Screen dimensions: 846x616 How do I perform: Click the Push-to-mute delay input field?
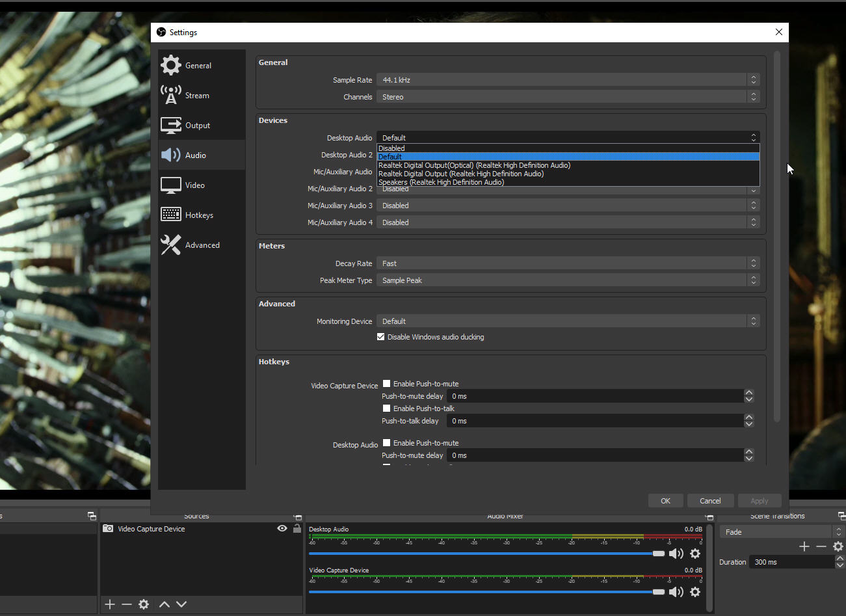(595, 396)
